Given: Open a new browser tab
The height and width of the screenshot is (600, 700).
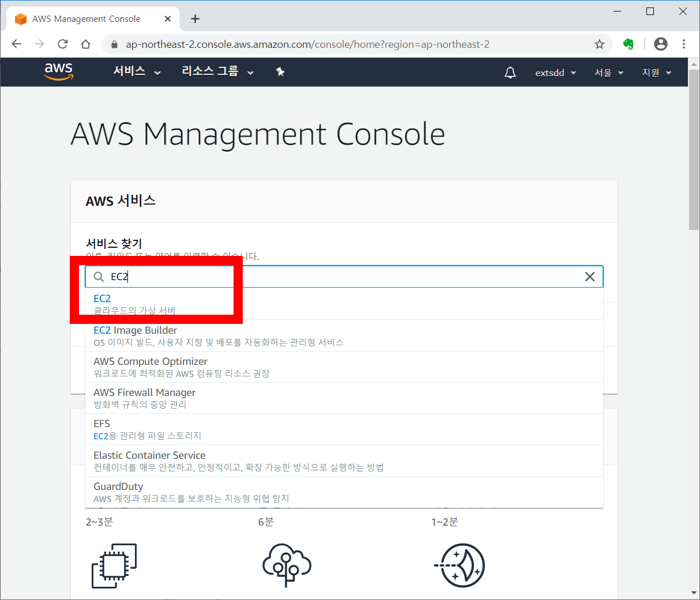Looking at the screenshot, I should tap(195, 19).
